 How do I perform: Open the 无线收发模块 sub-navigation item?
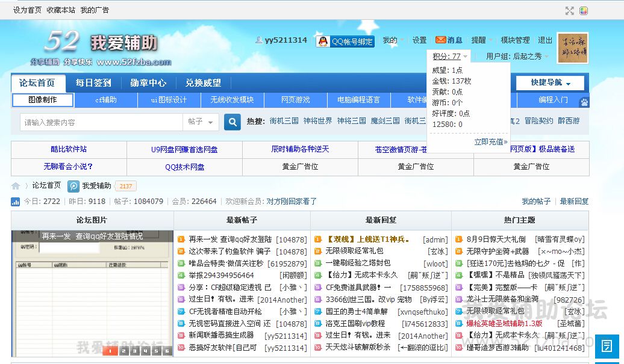click(232, 100)
